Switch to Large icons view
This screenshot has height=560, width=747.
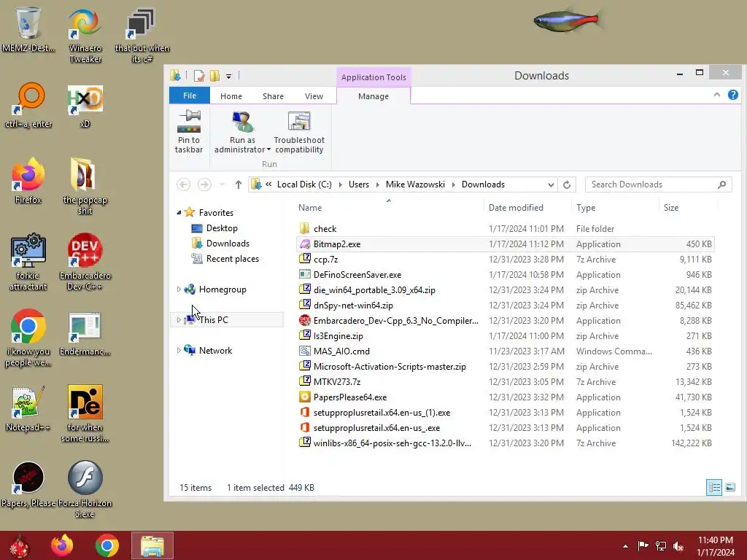(x=729, y=487)
